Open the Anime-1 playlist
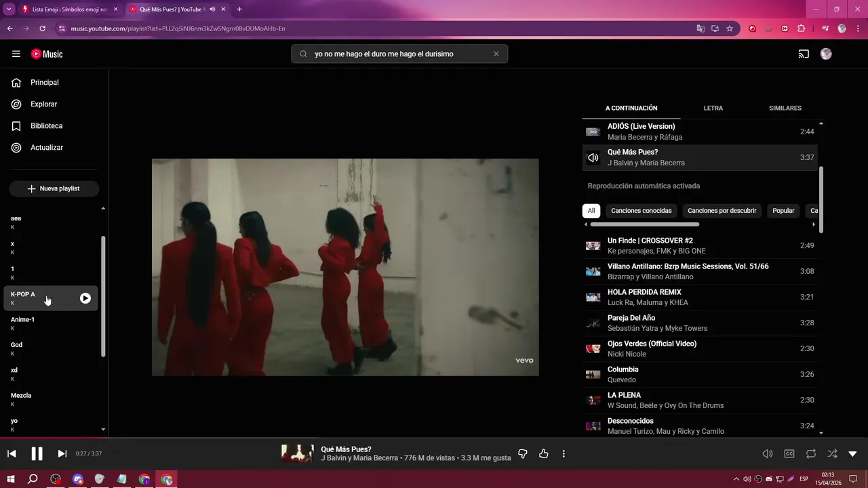This screenshot has width=868, height=488. tap(51, 323)
